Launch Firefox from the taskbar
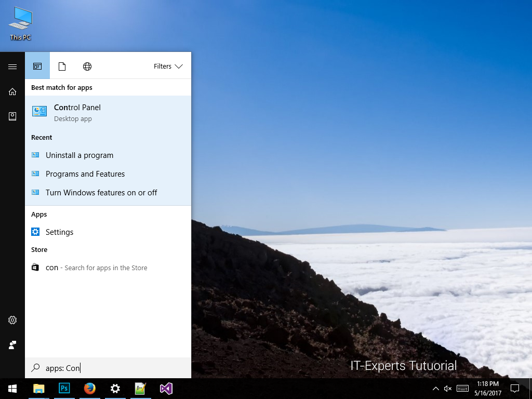Image resolution: width=532 pixels, height=399 pixels. click(x=90, y=389)
